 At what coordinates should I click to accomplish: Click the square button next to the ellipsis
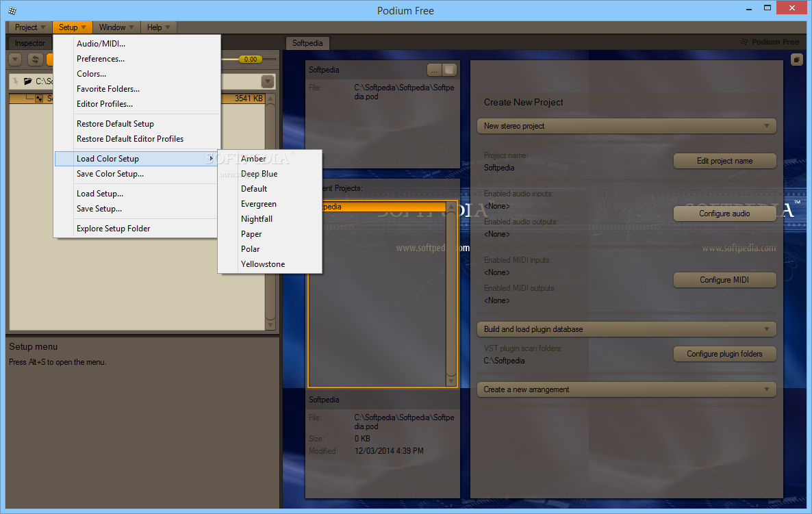click(x=450, y=70)
